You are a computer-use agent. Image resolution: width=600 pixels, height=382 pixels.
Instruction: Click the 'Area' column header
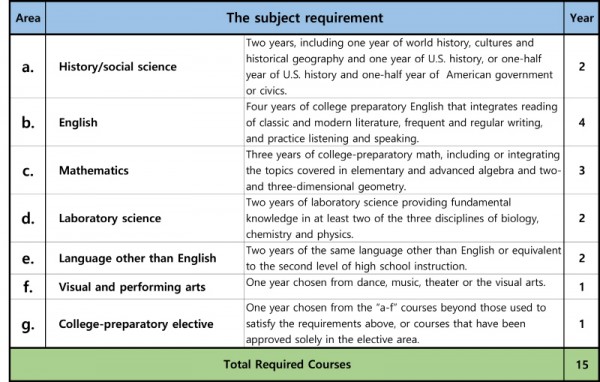[x=28, y=18]
